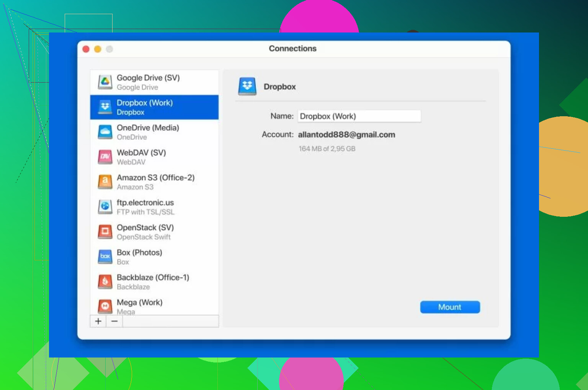Add a new connection with plus button
This screenshot has height=390, width=588.
pos(98,321)
